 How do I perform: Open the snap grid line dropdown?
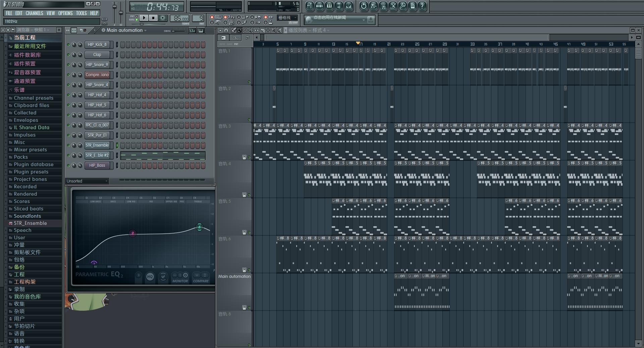click(x=287, y=18)
